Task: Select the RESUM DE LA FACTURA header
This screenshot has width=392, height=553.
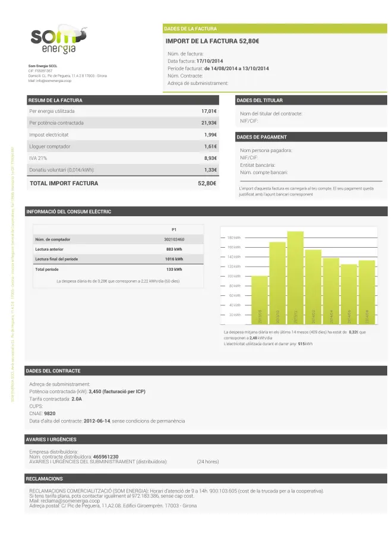Action: pos(56,100)
